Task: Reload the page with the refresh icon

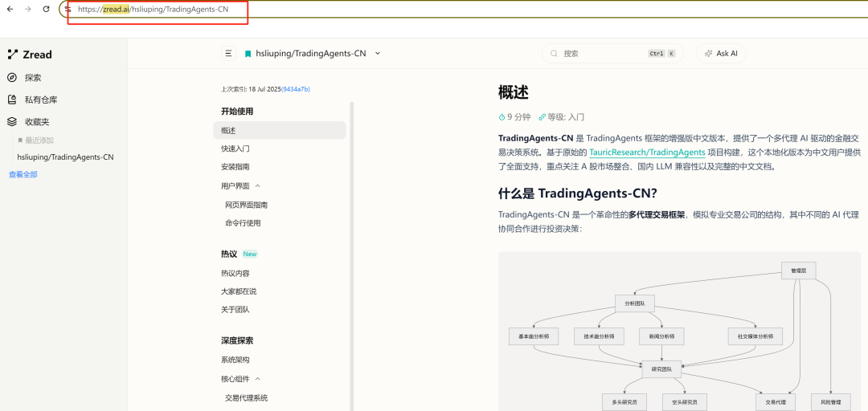Action: 47,10
